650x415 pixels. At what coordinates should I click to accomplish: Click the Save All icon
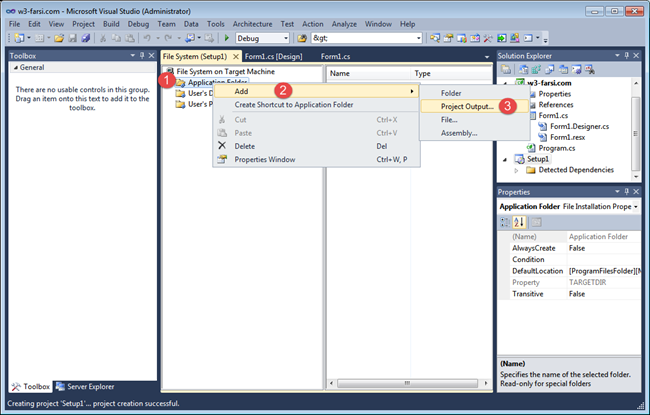point(86,38)
